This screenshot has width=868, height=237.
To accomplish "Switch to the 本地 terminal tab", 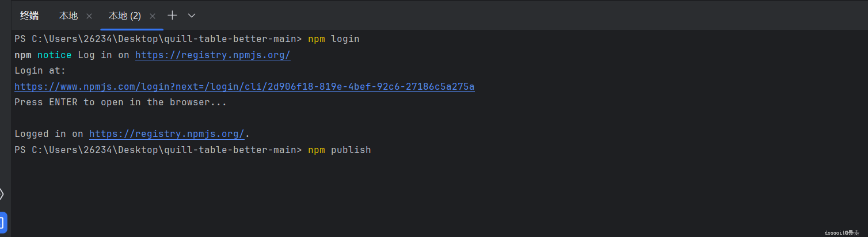I will 68,16.
